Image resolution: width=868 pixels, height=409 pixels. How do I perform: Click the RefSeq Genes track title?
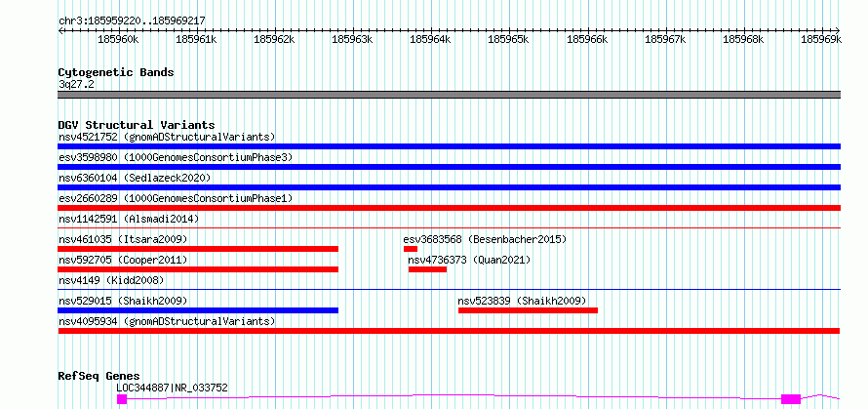click(x=99, y=376)
